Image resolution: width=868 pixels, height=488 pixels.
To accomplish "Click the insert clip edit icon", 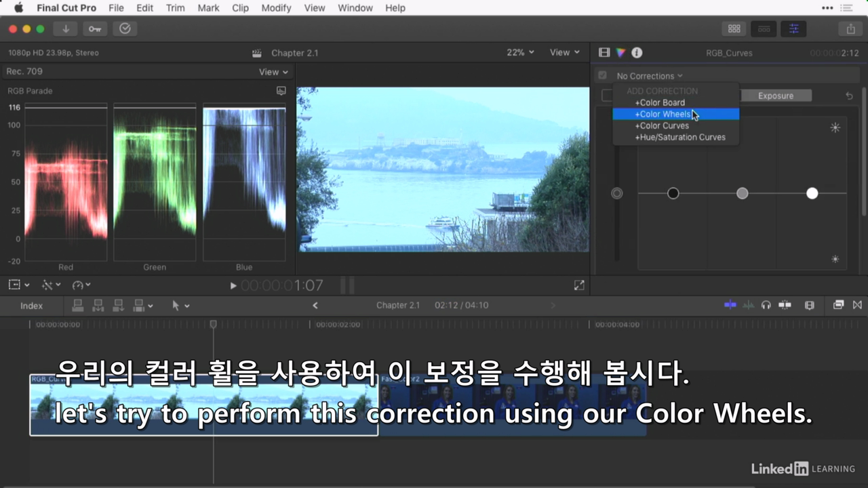I will pos(98,306).
